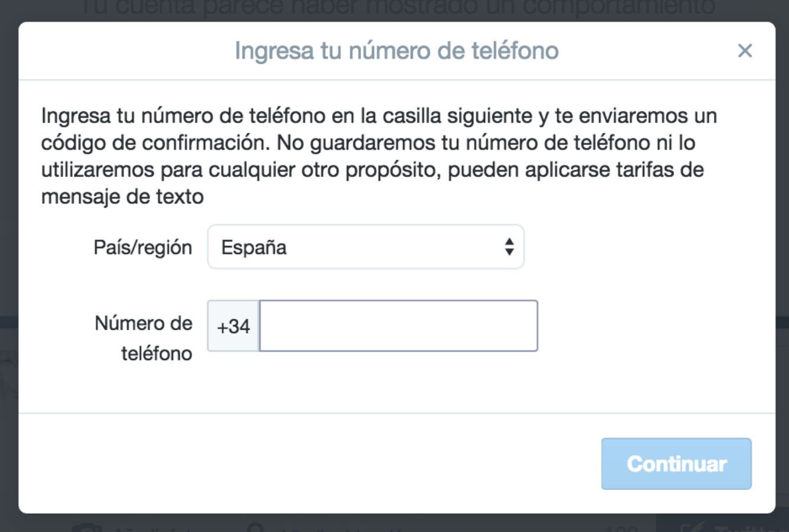Click the darkened background outside the dialog
This screenshot has width=789, height=532.
9,266
